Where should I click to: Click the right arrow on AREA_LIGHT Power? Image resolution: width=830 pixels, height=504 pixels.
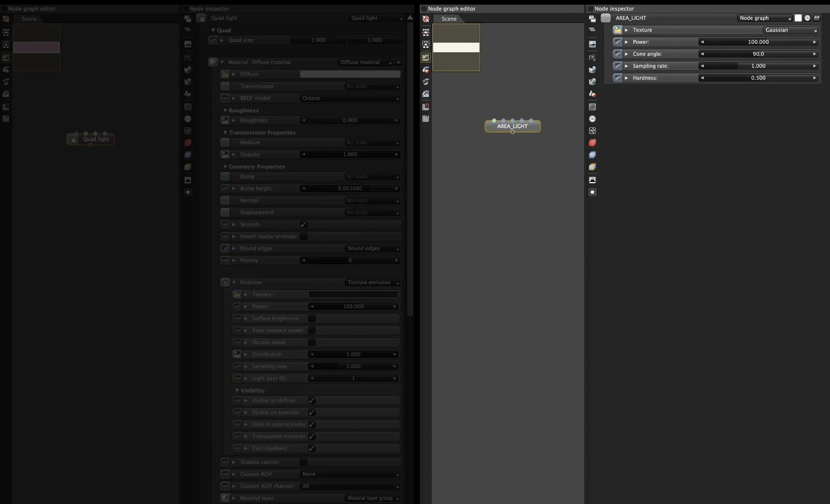814,42
